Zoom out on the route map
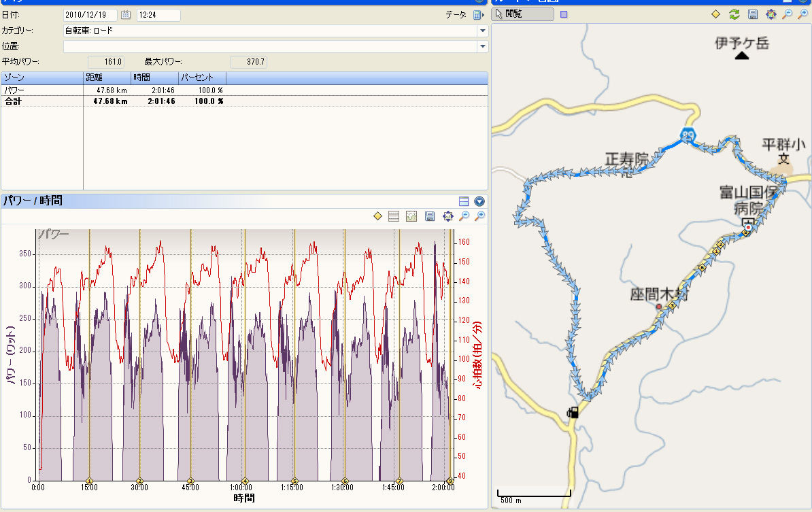812x512 pixels. point(787,14)
